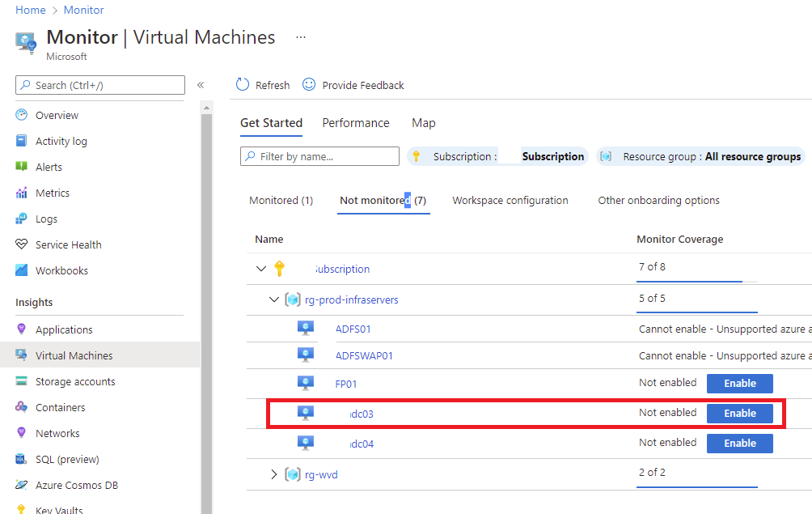Click the Metrics chart icon
The width and height of the screenshot is (812, 514).
tap(21, 193)
